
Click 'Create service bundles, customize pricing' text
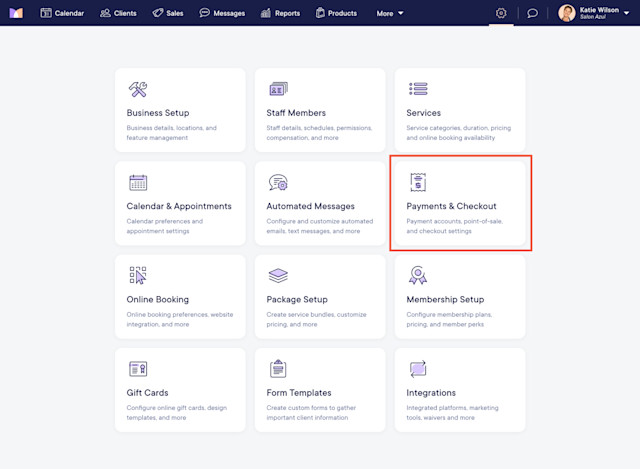click(x=316, y=319)
